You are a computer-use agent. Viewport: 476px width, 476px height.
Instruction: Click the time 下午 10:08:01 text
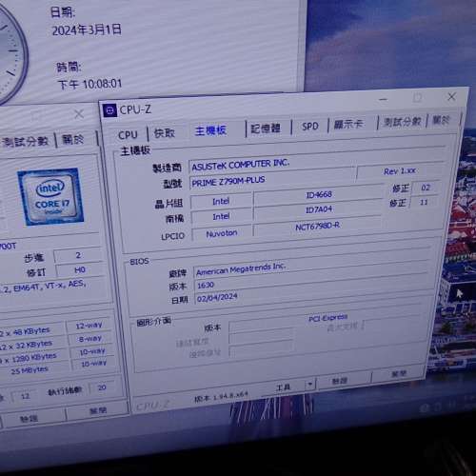89,85
